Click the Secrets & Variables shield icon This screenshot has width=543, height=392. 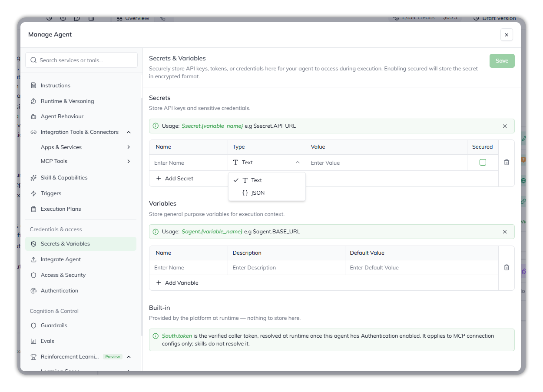[33, 244]
